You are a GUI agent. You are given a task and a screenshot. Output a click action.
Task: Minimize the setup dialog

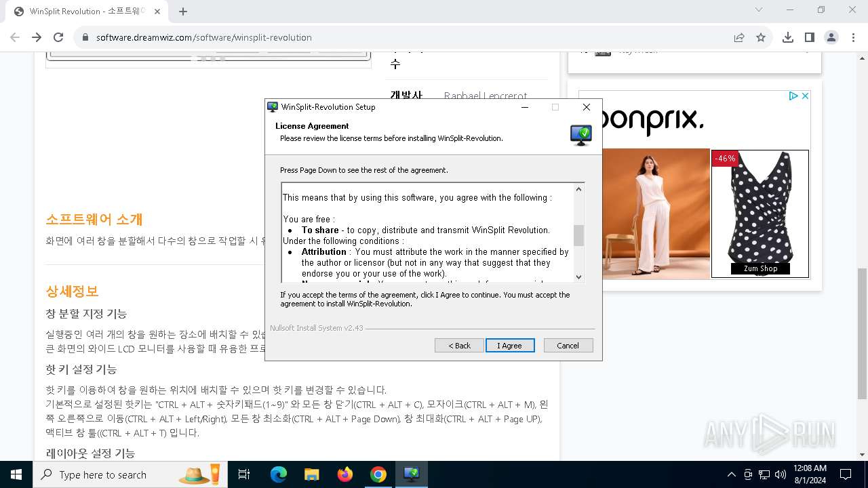pos(525,107)
